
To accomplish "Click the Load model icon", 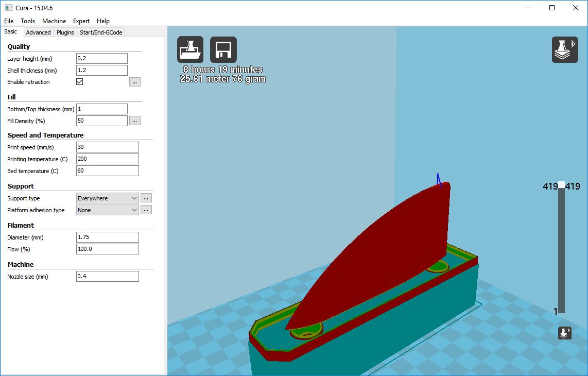I will [x=190, y=49].
